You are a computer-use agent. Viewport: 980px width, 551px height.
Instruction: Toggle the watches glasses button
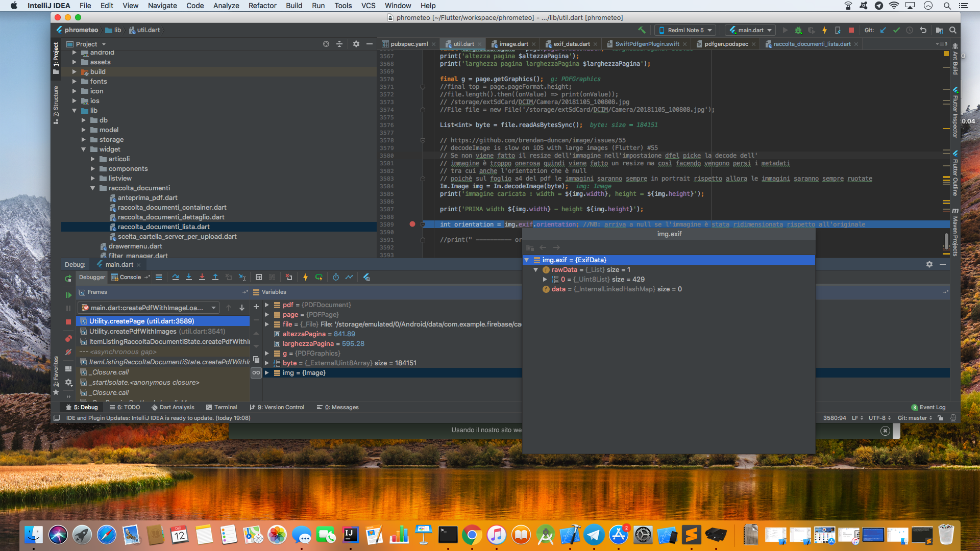pyautogui.click(x=256, y=373)
